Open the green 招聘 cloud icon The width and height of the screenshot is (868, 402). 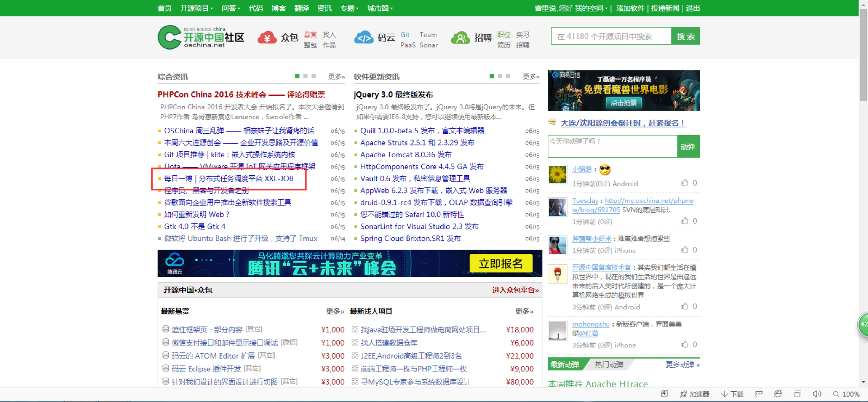pos(460,38)
